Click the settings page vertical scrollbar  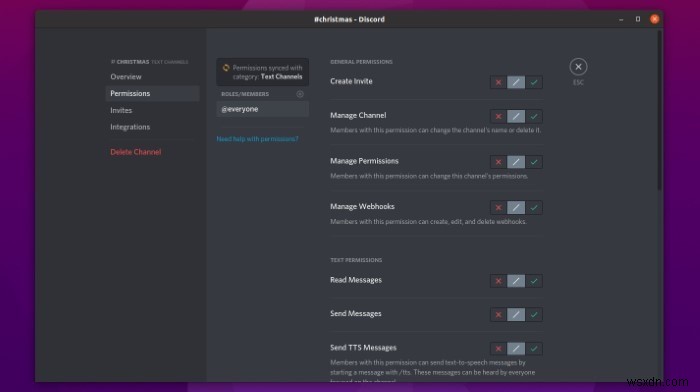tap(659, 111)
